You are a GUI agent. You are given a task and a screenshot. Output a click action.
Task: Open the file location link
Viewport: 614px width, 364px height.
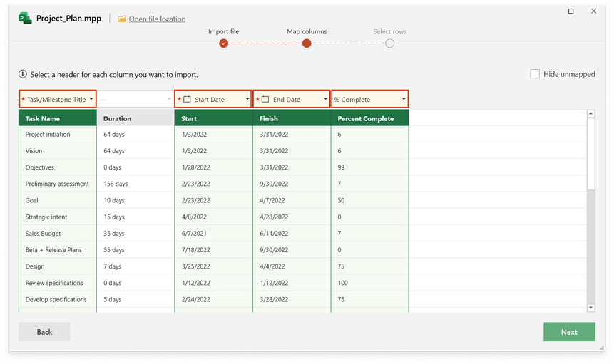point(157,19)
